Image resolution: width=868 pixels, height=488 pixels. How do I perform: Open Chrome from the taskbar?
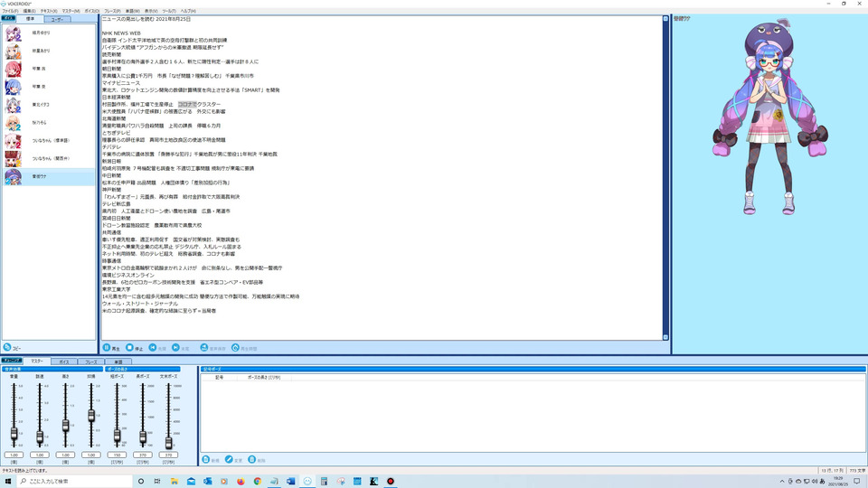(258, 482)
